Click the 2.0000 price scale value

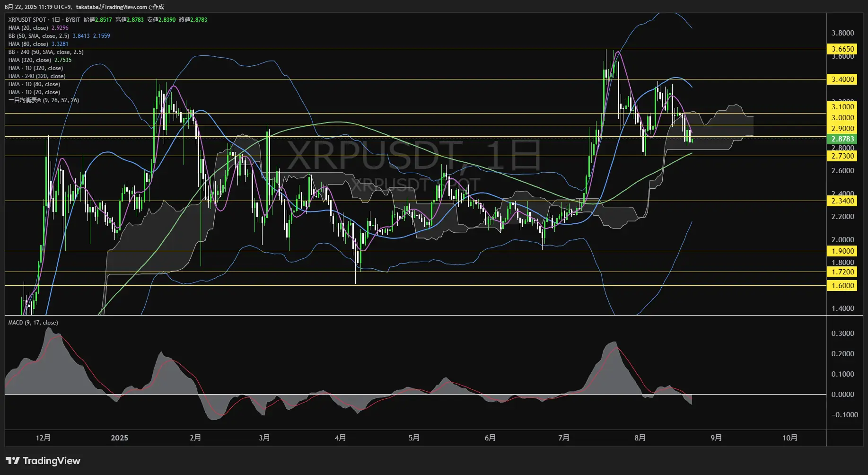842,239
